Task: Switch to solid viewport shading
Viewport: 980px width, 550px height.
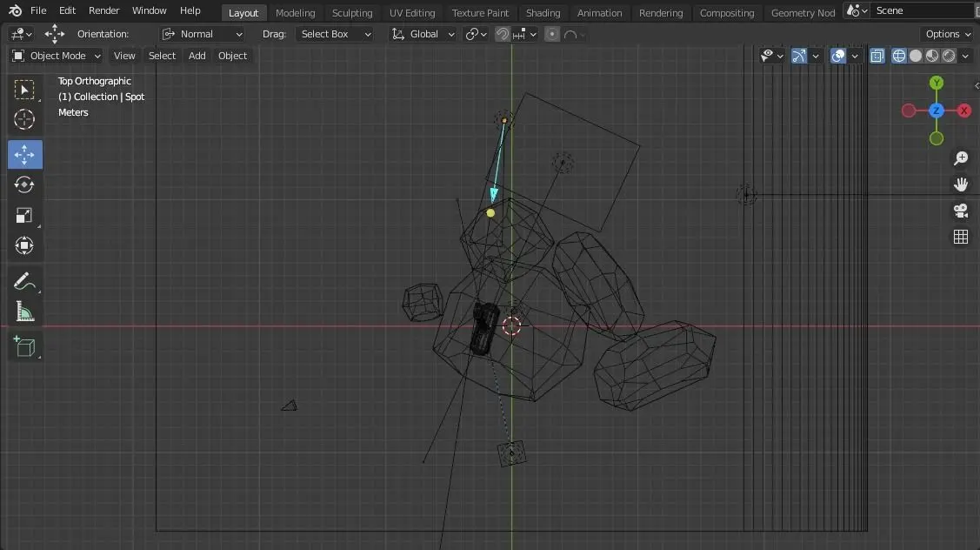Action: pos(916,56)
